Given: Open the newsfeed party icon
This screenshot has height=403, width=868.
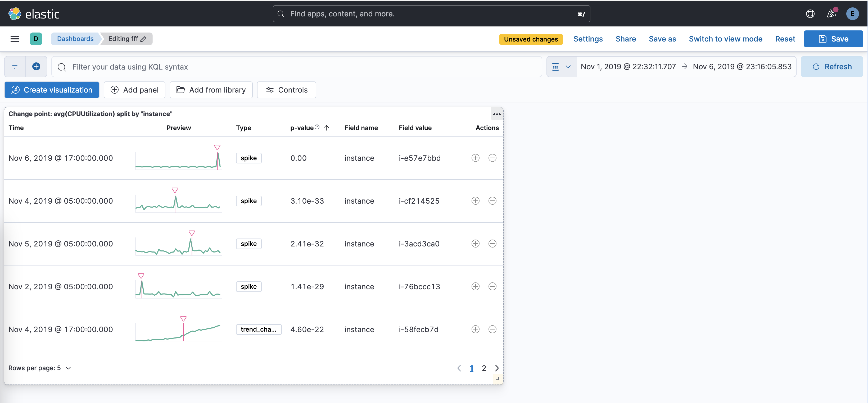Looking at the screenshot, I should (831, 14).
